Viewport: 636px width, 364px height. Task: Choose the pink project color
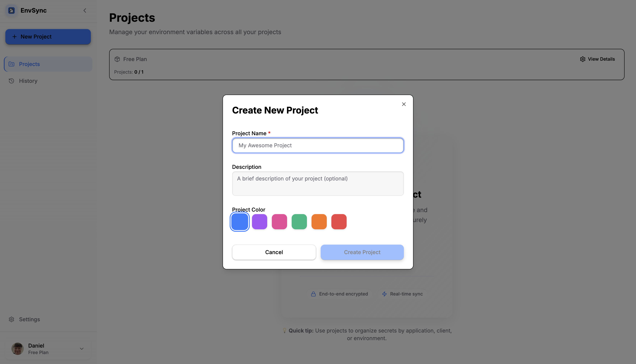click(279, 221)
